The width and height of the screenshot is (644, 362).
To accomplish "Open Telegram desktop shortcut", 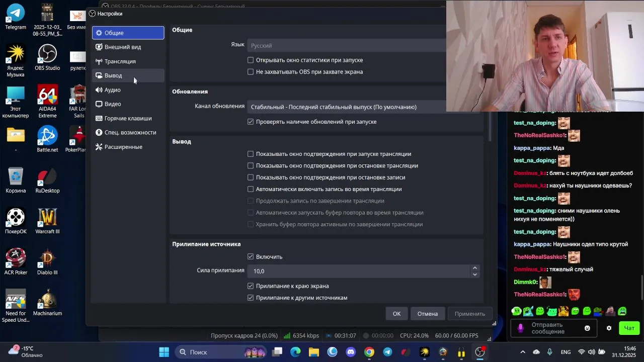I will (16, 17).
